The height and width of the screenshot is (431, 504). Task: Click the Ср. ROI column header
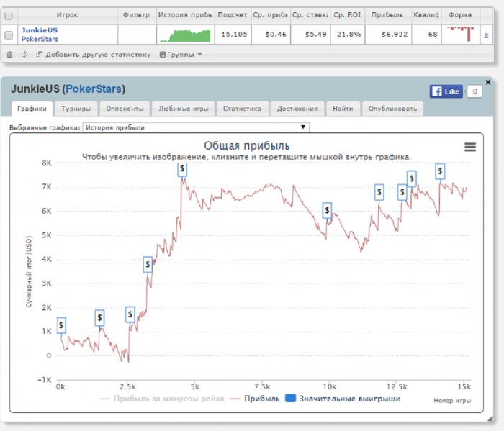coord(347,15)
